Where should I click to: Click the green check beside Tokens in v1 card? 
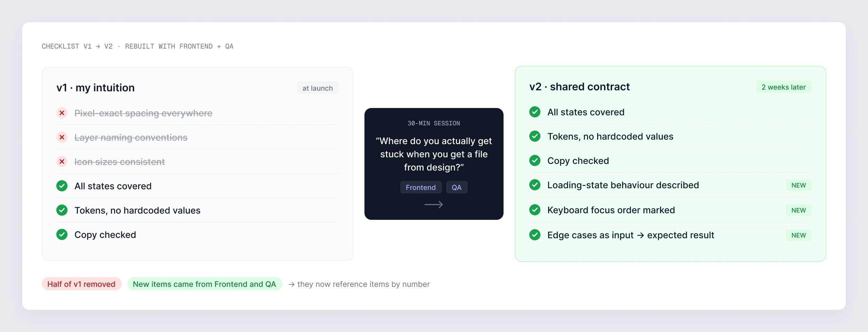pos(62,210)
